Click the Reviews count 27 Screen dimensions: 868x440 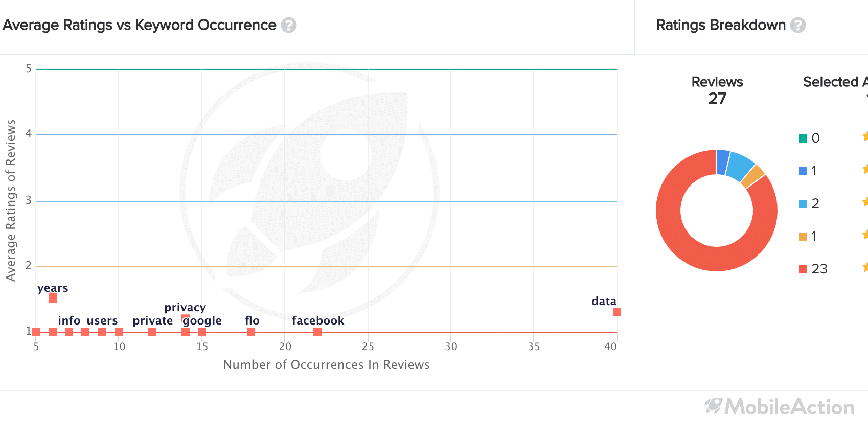[x=717, y=98]
